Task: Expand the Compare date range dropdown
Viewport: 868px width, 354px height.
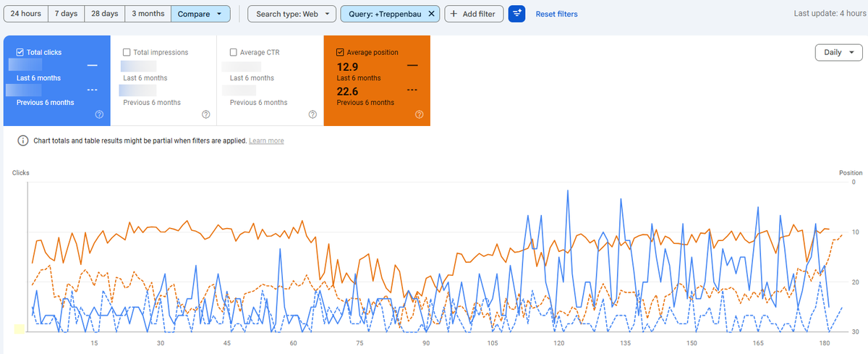Action: click(x=200, y=14)
